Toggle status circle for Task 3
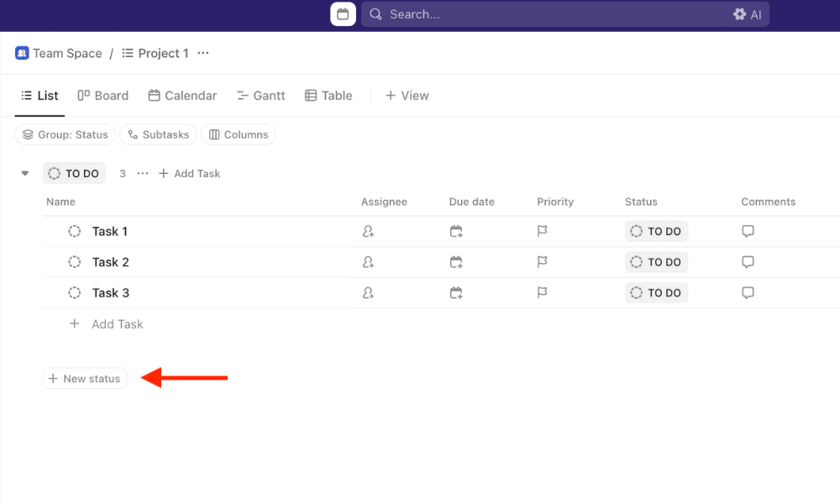Viewport: 840px width, 504px height. coord(75,293)
